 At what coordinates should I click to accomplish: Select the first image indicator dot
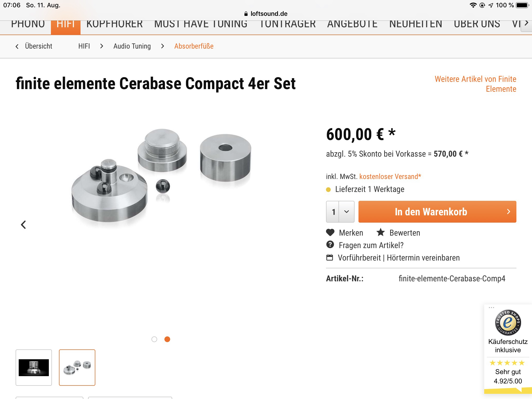[154, 339]
